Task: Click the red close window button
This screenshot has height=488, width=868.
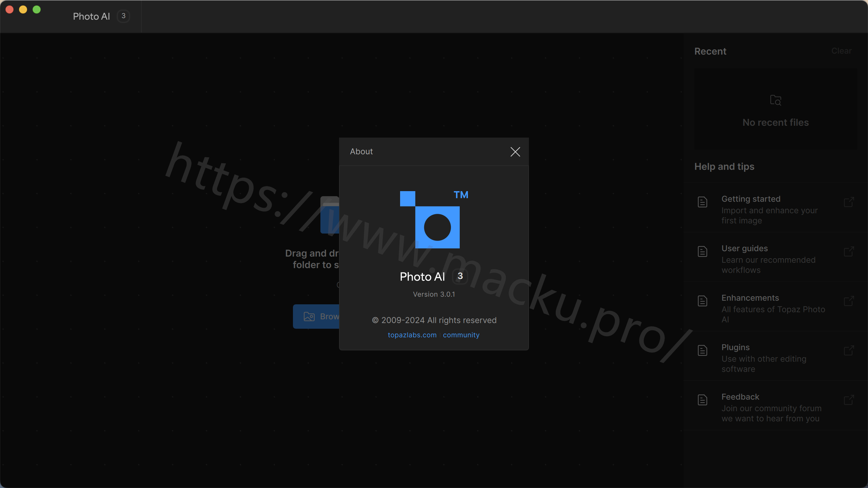Action: tap(9, 9)
